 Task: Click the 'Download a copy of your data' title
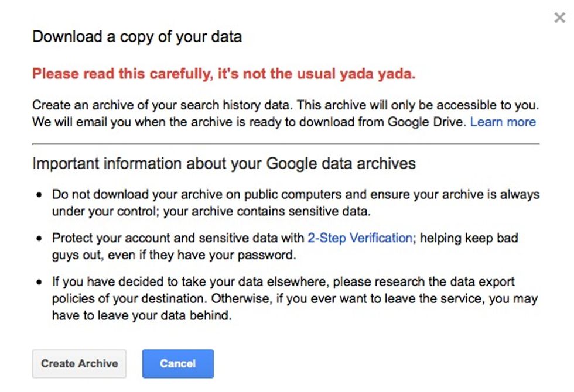pyautogui.click(x=136, y=37)
